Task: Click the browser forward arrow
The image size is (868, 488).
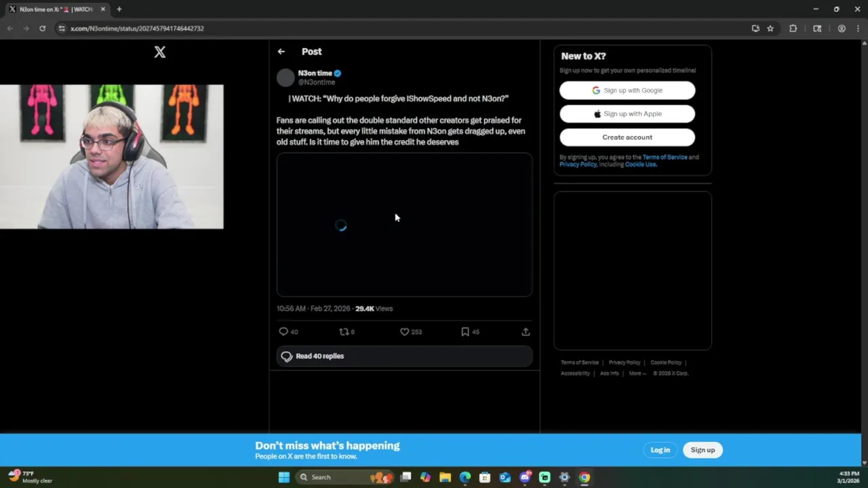Action: tap(26, 28)
